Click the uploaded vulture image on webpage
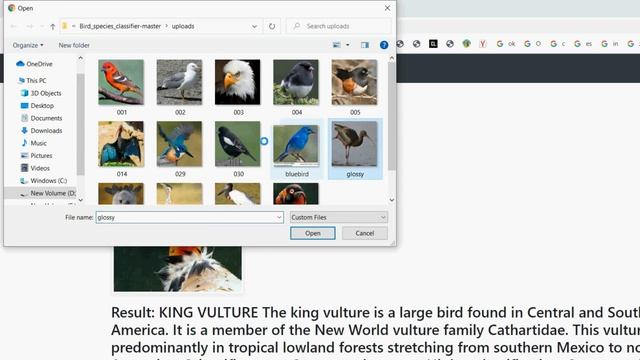Viewport: 640px width, 360px height. point(178,269)
